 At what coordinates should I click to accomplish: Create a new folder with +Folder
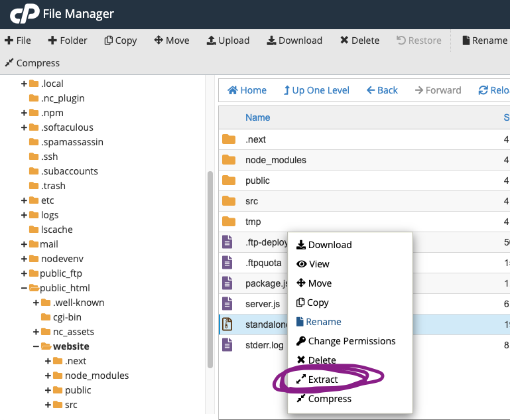[x=68, y=40]
